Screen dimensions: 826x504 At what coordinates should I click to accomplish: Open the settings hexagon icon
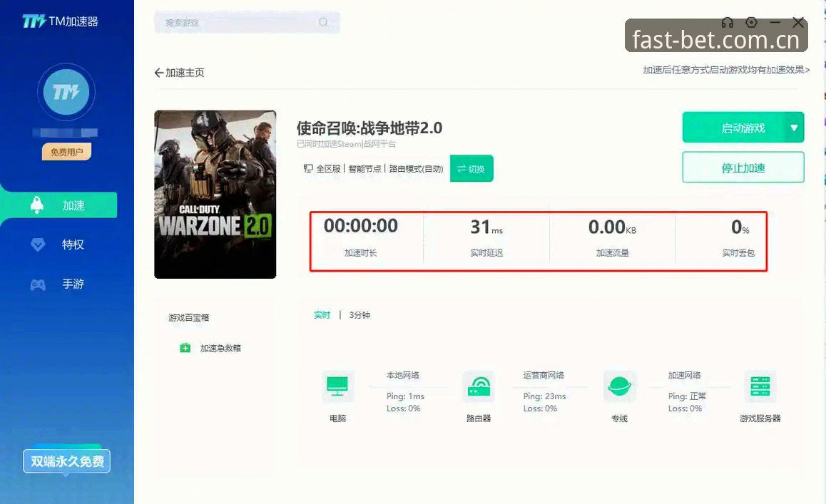click(x=752, y=23)
